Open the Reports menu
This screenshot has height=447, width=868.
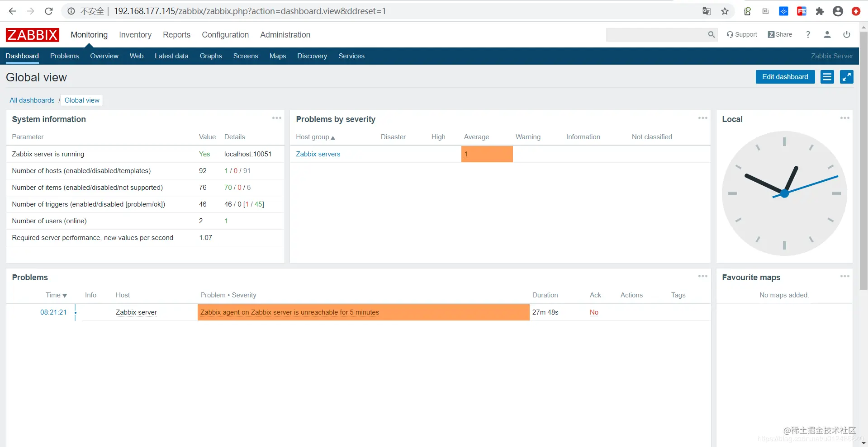coord(176,35)
